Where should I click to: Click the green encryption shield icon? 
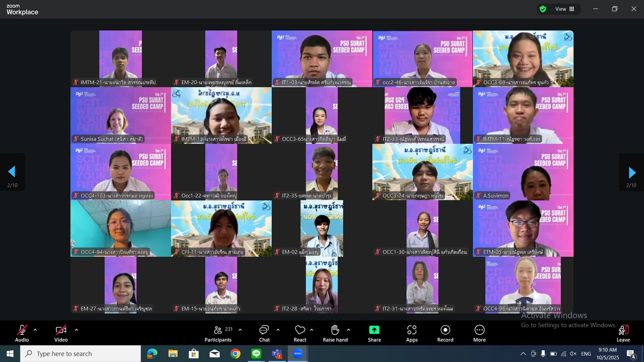543,9
